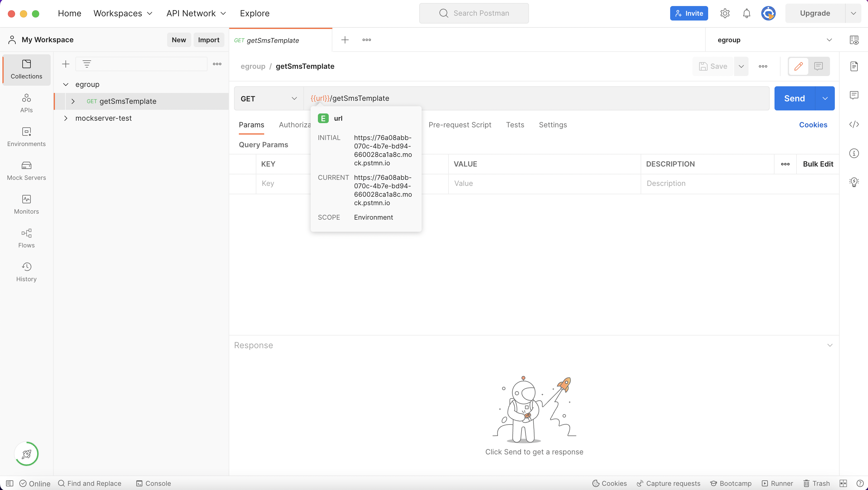
Task: Open the notifications bell
Action: (x=746, y=13)
